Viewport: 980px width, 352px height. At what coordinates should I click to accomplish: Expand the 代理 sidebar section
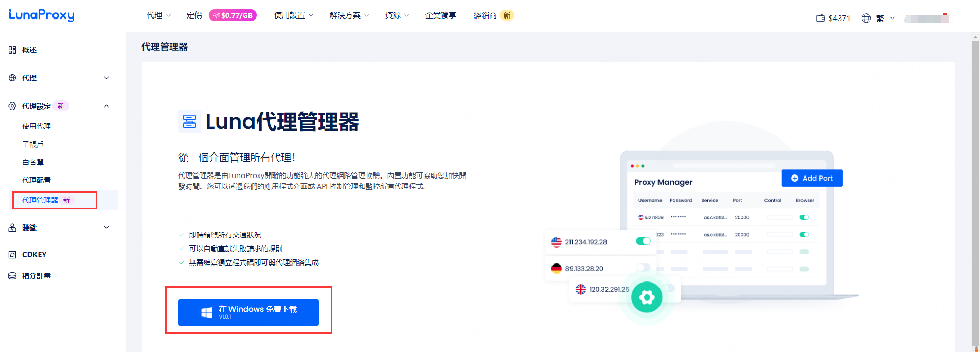click(106, 78)
